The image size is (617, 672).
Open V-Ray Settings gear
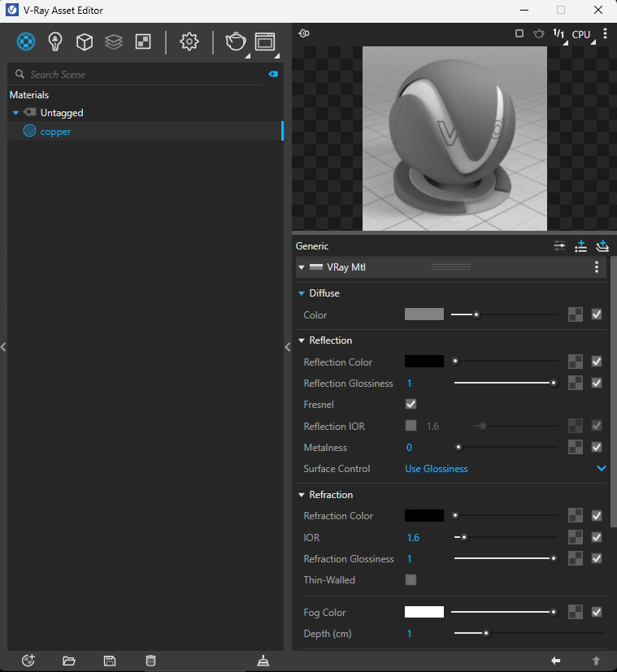pyautogui.click(x=189, y=41)
